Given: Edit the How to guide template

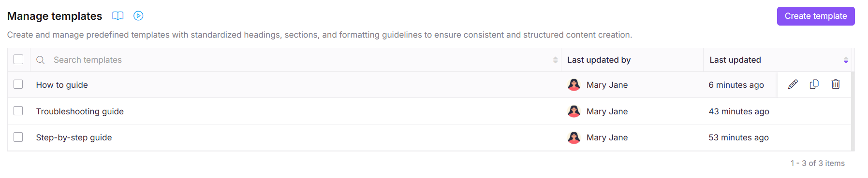Looking at the screenshot, I should point(793,84).
